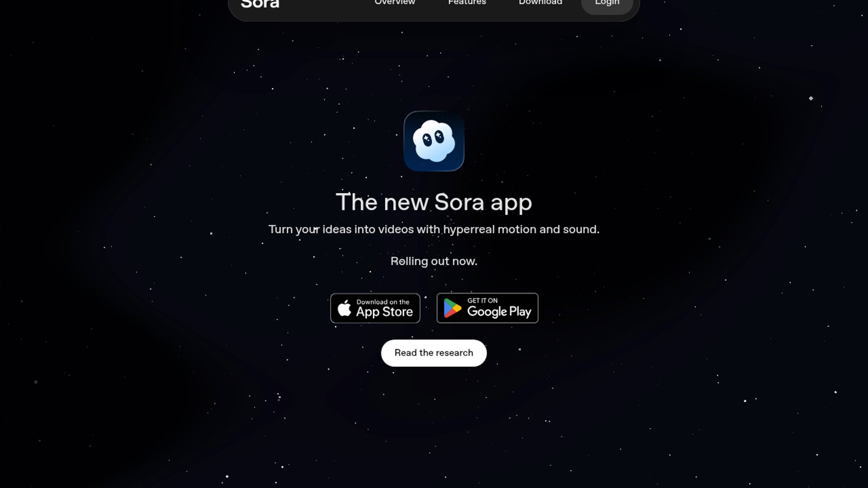This screenshot has height=488, width=868.
Task: Click the Sora logo in navigation bar
Action: click(260, 4)
